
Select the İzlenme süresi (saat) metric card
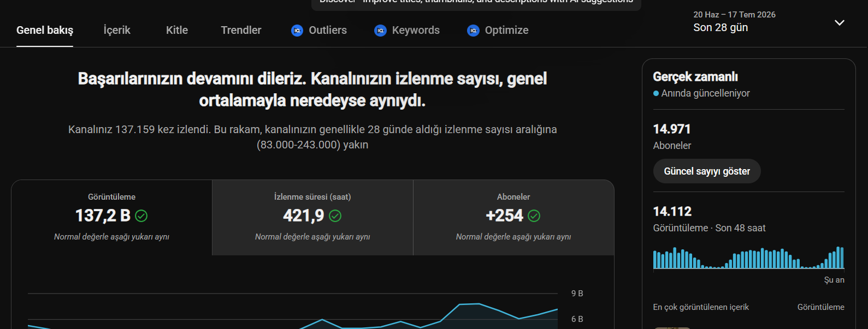pos(312,217)
